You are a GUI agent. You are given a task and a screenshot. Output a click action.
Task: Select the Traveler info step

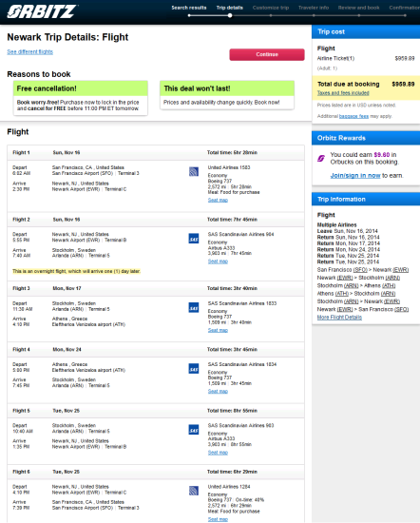[x=314, y=8]
